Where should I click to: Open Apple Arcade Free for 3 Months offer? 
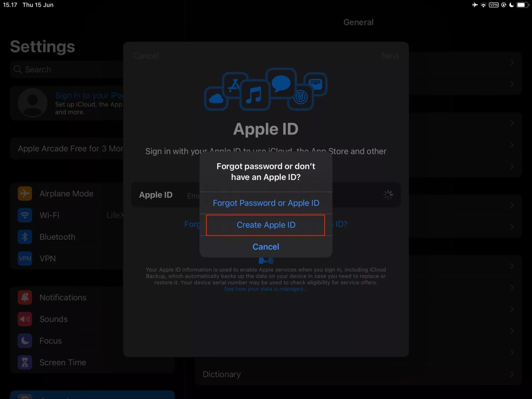(70, 148)
